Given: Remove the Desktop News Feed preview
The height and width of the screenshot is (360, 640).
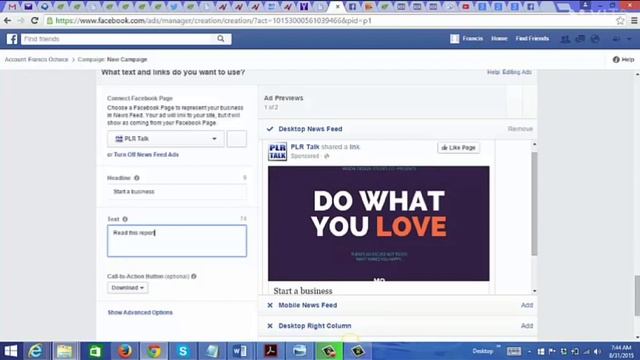Looking at the screenshot, I should click(520, 129).
